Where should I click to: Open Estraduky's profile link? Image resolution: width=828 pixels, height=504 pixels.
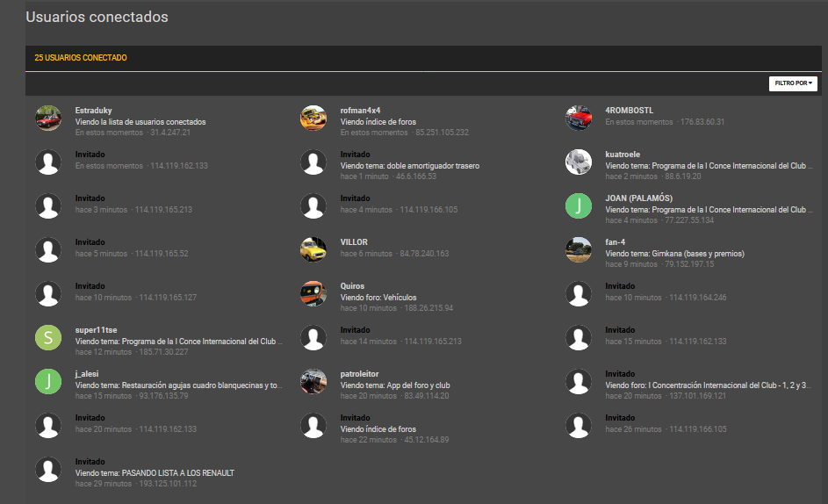93,111
